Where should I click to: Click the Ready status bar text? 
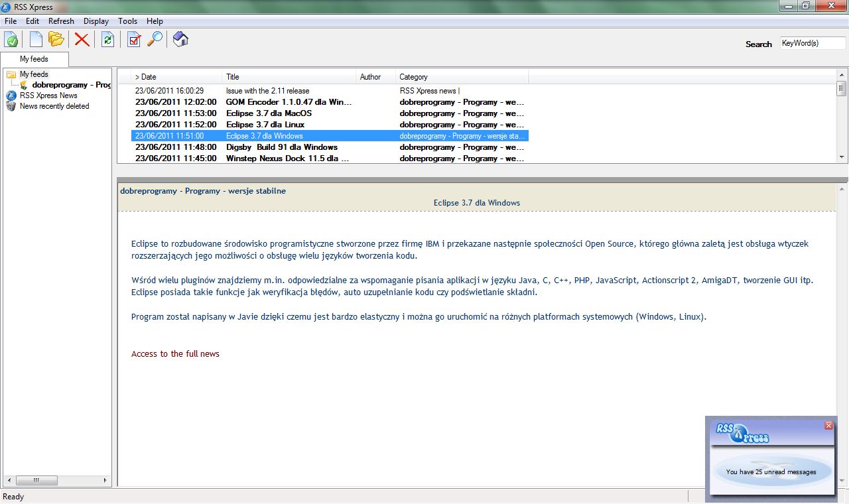pyautogui.click(x=13, y=497)
